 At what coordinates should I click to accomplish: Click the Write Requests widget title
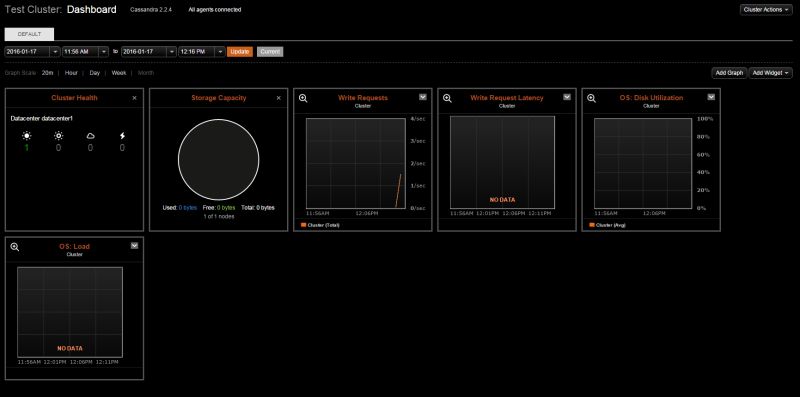tap(363, 97)
